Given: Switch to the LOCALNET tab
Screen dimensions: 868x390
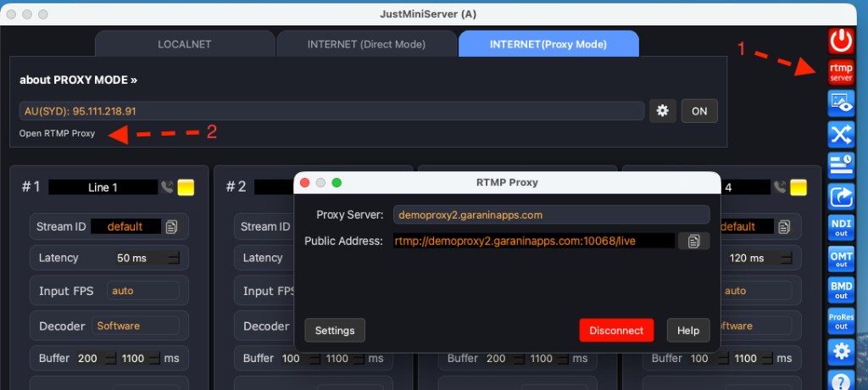Looking at the screenshot, I should coord(185,44).
